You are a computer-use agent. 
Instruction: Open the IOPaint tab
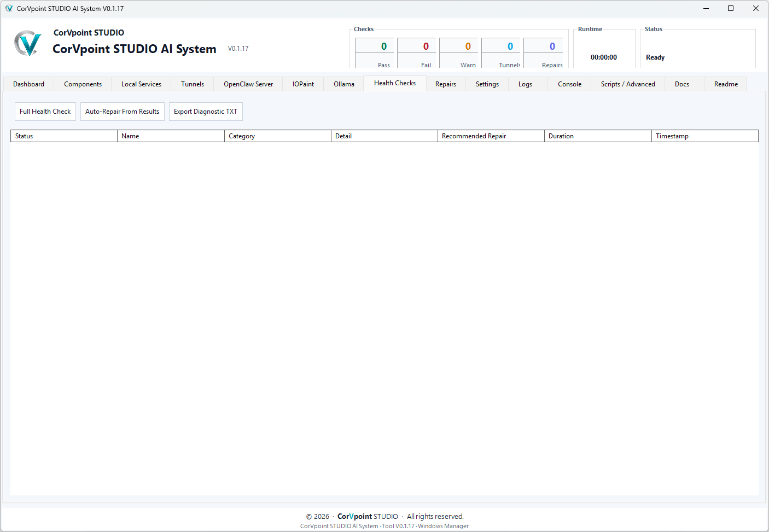303,84
